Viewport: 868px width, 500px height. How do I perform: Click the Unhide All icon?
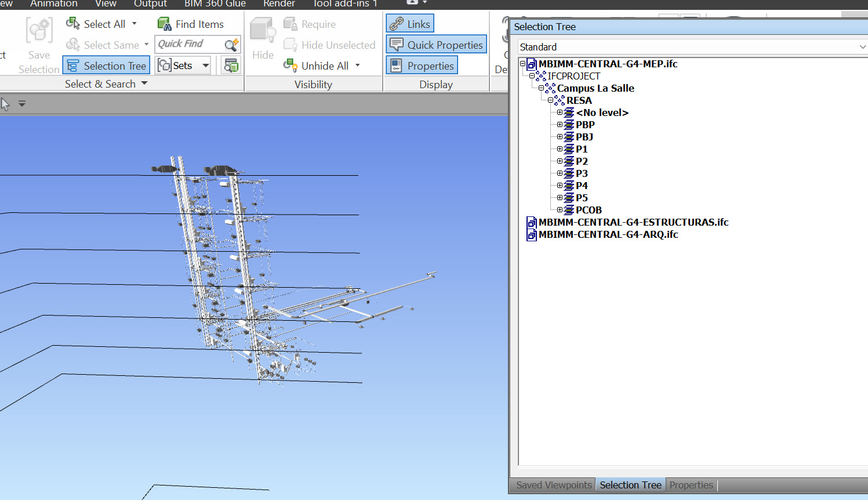click(x=289, y=66)
